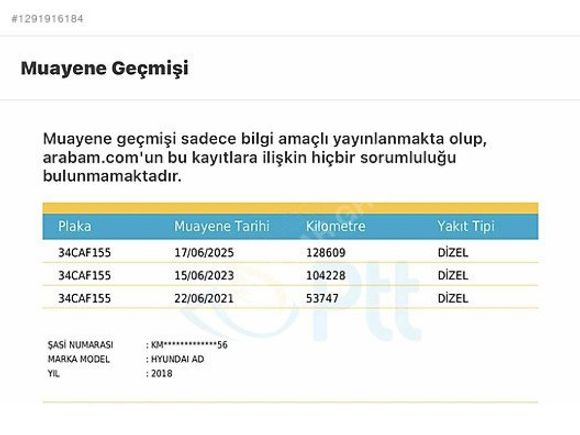Click the YIL label
Screen dimensions: 580x435
(54, 374)
